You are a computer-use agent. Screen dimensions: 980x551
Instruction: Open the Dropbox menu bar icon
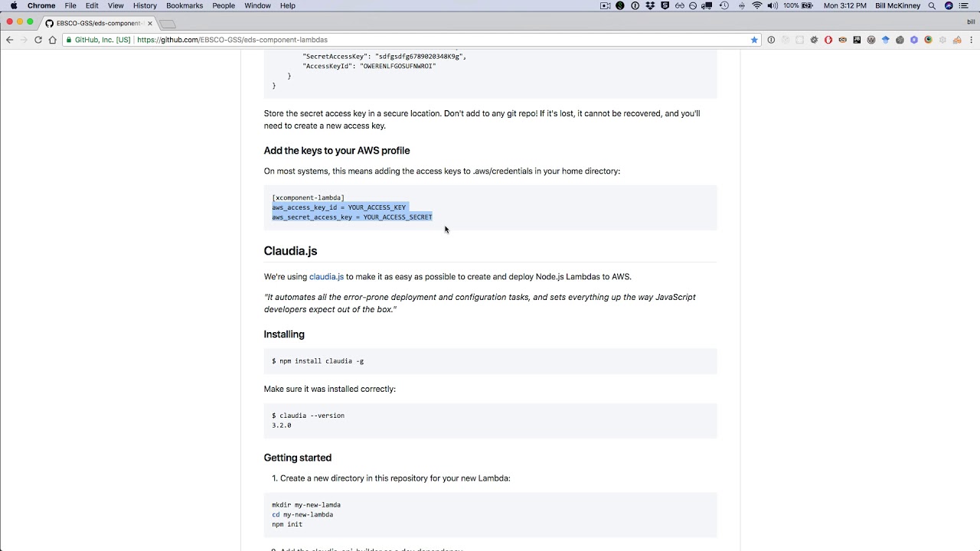(650, 5)
